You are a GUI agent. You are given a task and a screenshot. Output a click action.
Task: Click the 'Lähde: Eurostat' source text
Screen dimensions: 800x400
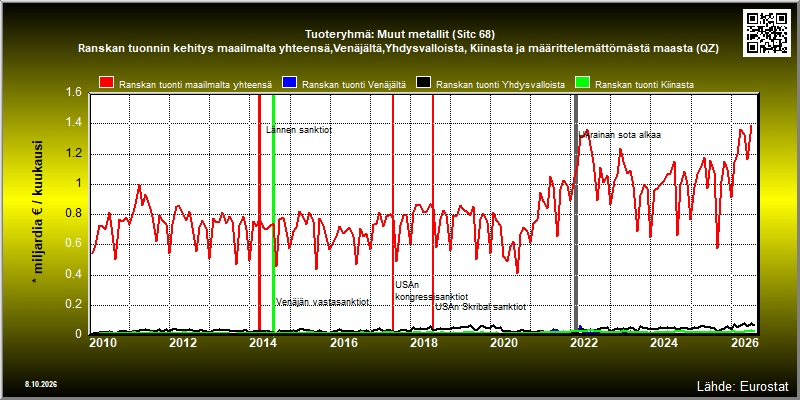[742, 385]
